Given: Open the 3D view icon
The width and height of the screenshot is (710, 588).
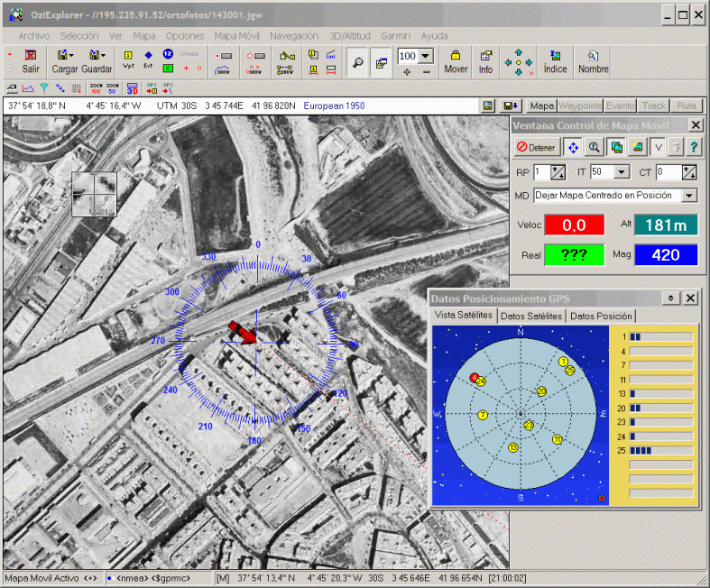Looking at the screenshot, I should pos(132,88).
